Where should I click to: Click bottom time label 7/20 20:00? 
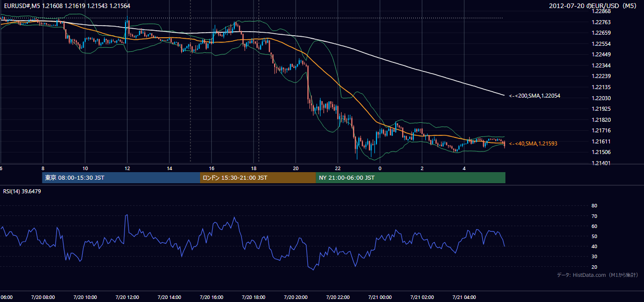click(296, 297)
